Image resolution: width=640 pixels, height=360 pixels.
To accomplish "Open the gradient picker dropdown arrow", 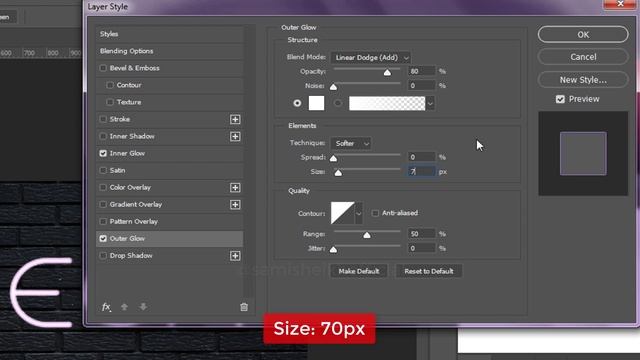I will [x=430, y=104].
